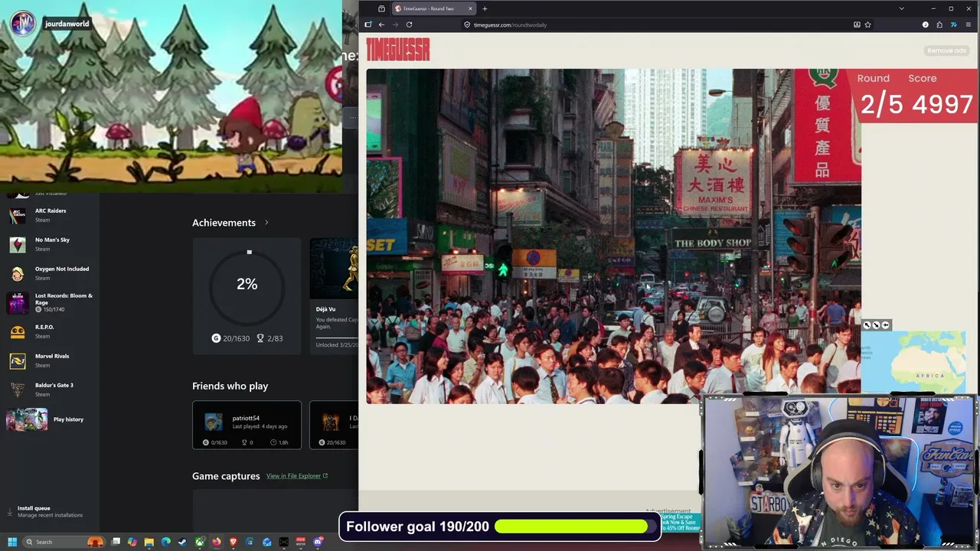The height and width of the screenshot is (551, 980).
Task: Select R.E.P.O. in the game list
Action: click(x=50, y=331)
